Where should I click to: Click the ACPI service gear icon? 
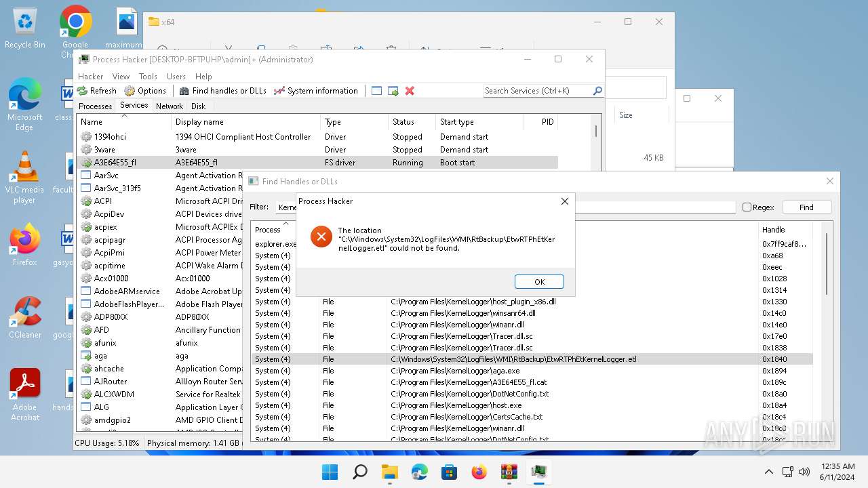pos(85,201)
